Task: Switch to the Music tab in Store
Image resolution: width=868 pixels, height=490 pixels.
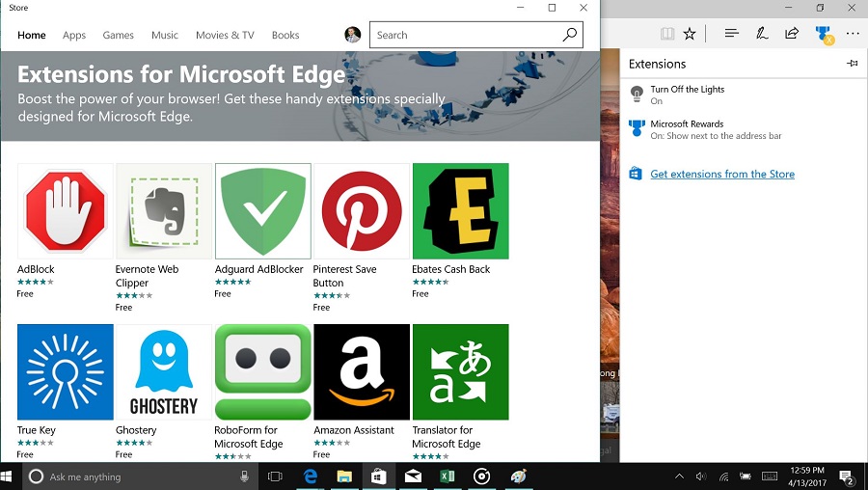Action: click(x=164, y=35)
